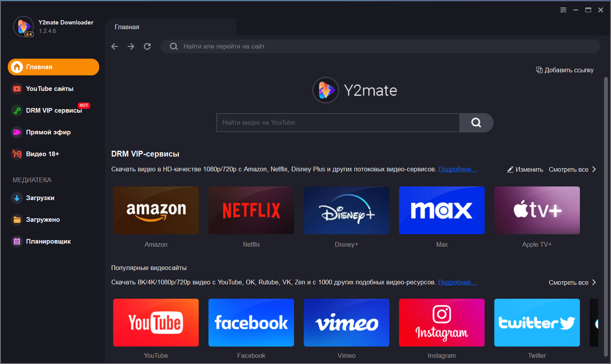611x364 pixels.
Task: Open the Facebook site tile
Action: pos(251,323)
